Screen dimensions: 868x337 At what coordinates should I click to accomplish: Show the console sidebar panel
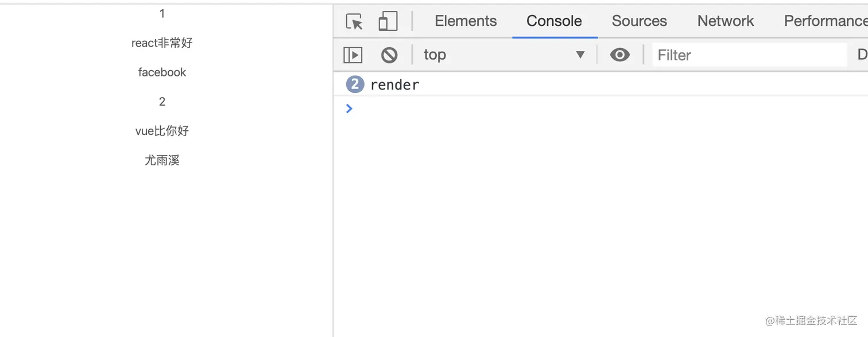click(x=352, y=55)
